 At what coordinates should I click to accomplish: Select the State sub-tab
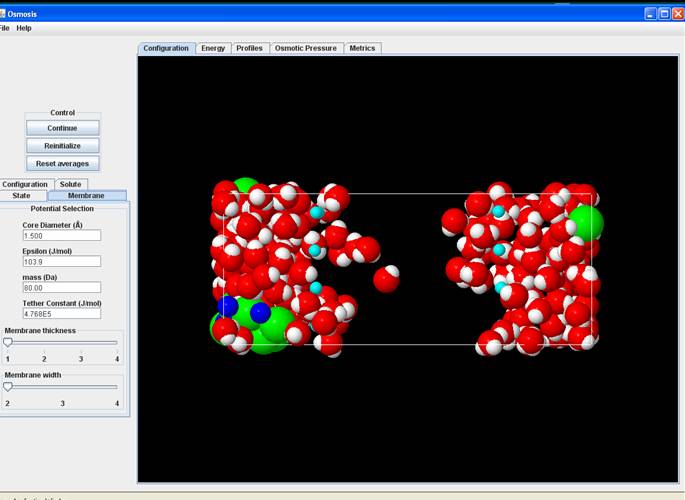pyautogui.click(x=22, y=196)
